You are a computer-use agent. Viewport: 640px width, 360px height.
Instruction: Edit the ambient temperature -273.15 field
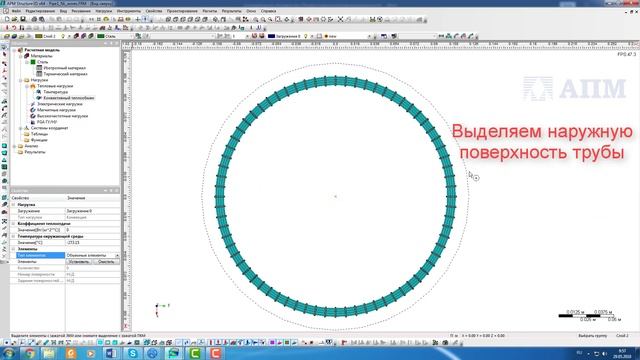click(93, 242)
